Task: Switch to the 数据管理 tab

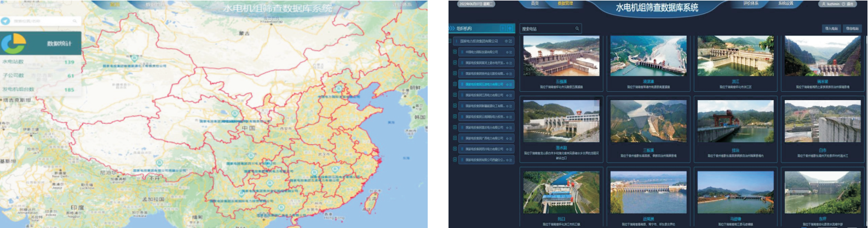Action: tap(565, 4)
